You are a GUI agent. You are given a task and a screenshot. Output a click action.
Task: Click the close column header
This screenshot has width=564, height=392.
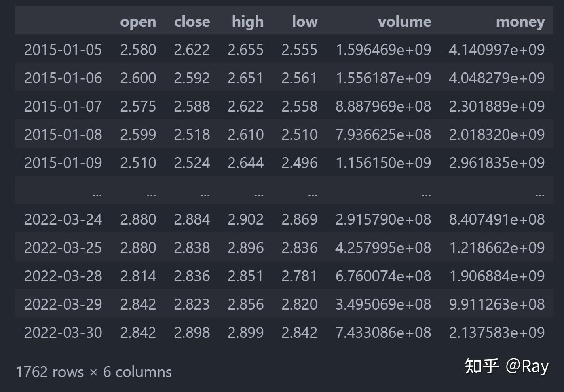(x=192, y=22)
